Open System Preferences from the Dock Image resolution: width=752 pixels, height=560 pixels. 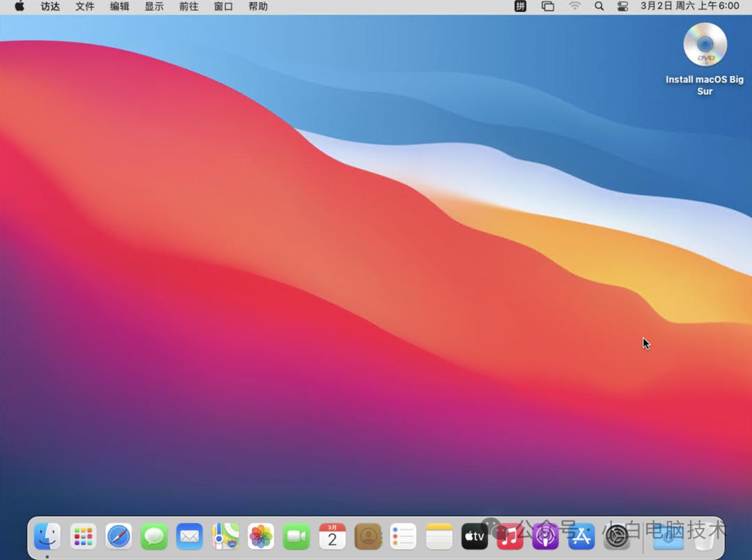tap(617, 536)
